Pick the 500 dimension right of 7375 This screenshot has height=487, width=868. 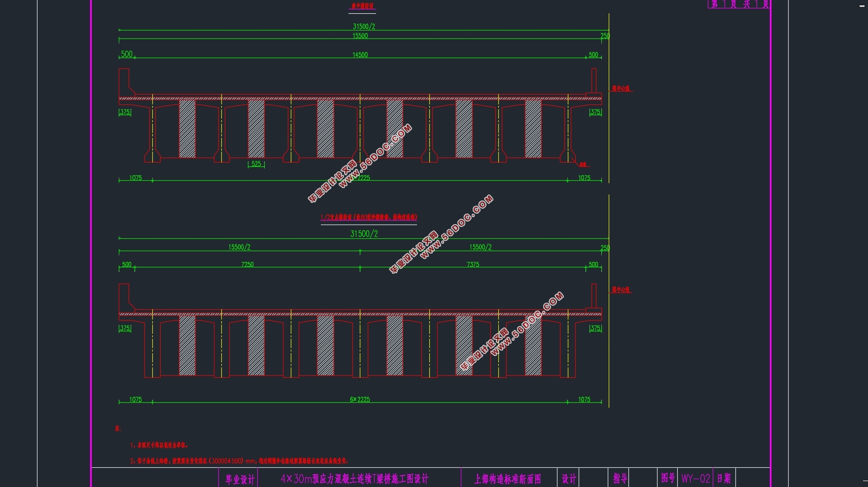pyautogui.click(x=593, y=264)
